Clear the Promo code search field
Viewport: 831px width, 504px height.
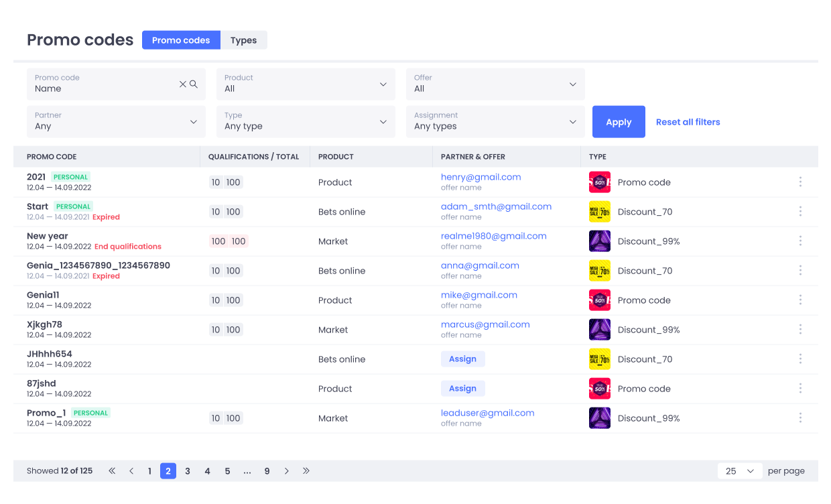[x=182, y=84]
